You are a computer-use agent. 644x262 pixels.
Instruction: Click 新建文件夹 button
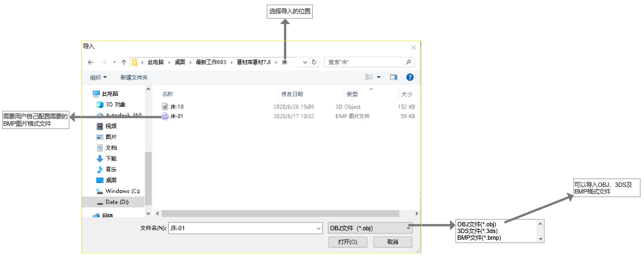point(134,77)
